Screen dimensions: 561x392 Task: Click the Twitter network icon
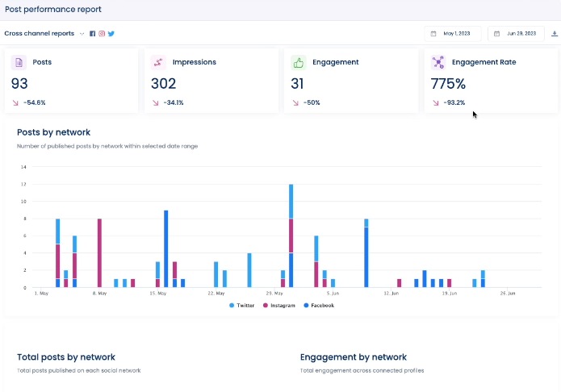point(111,34)
